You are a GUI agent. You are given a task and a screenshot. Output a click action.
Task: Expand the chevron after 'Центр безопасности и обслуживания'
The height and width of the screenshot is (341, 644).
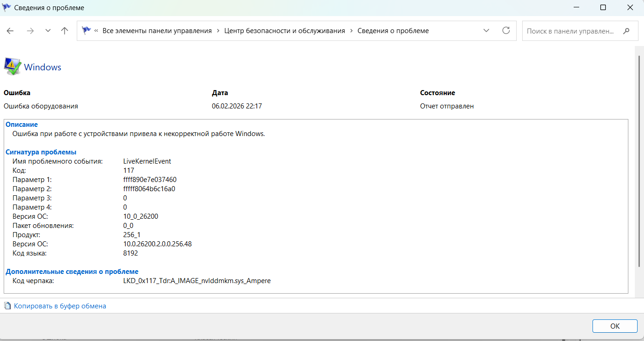point(351,31)
